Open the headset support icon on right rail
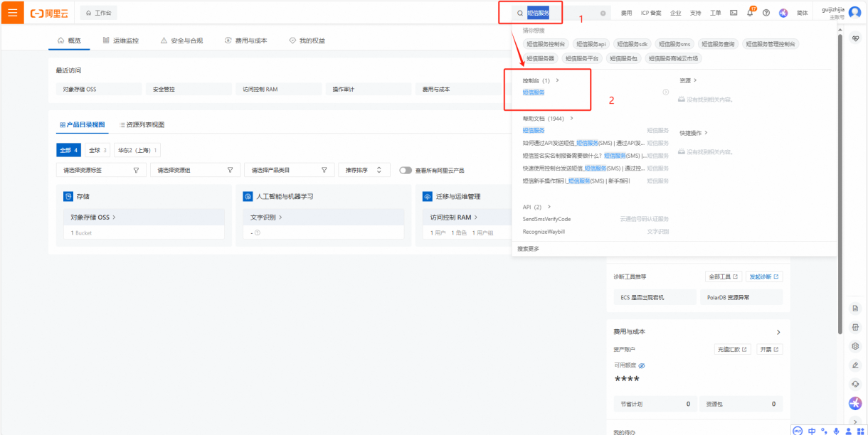The width and height of the screenshot is (868, 435). tap(856, 384)
